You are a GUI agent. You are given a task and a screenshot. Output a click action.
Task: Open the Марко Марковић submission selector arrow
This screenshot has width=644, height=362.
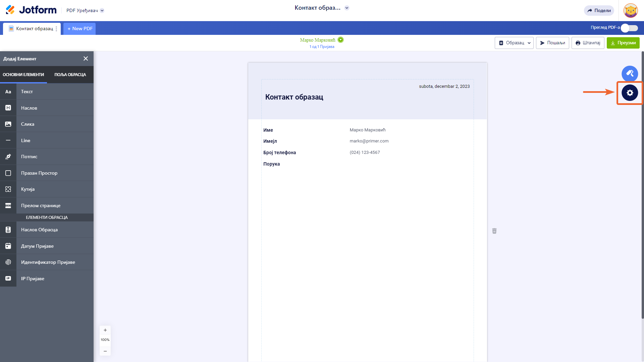point(340,40)
